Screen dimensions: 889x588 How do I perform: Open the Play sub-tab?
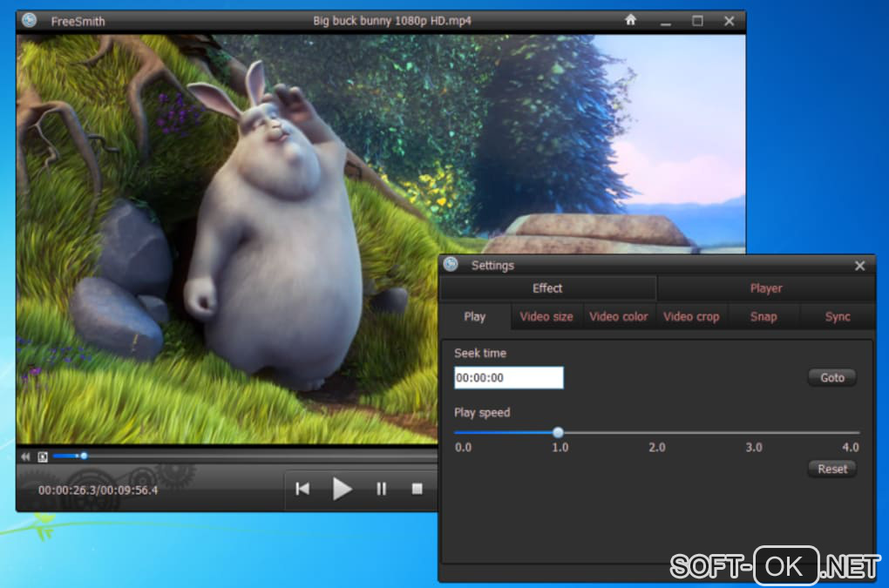[x=474, y=317]
